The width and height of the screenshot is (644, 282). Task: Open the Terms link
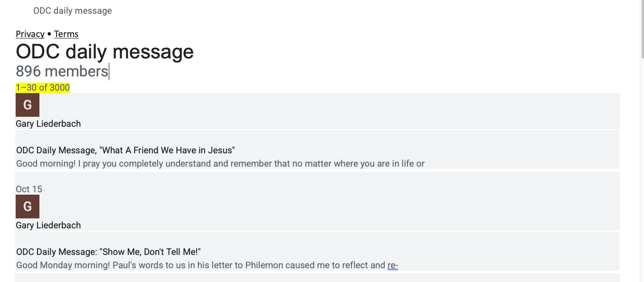click(66, 34)
